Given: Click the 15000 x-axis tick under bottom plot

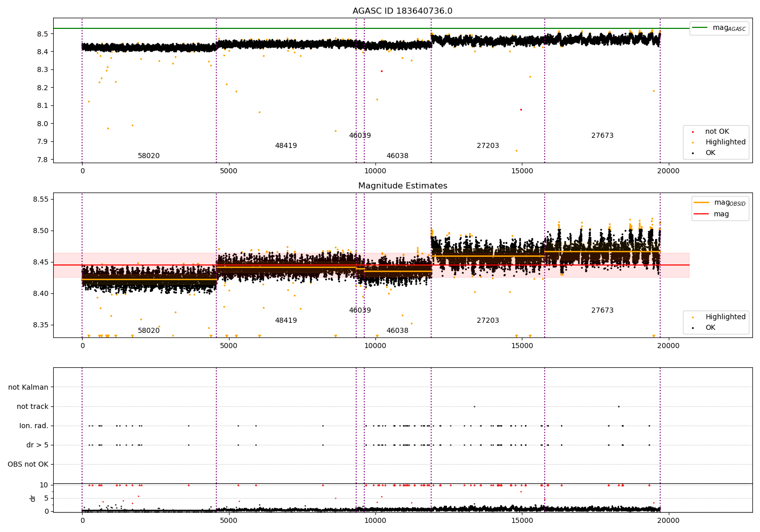Looking at the screenshot, I should 522,521.
